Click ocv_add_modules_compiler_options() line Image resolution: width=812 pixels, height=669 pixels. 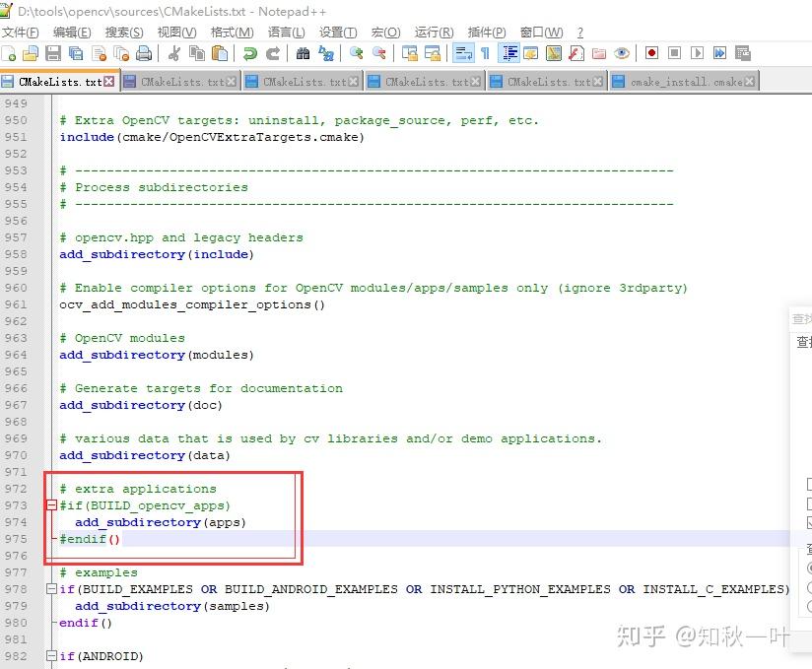[192, 304]
